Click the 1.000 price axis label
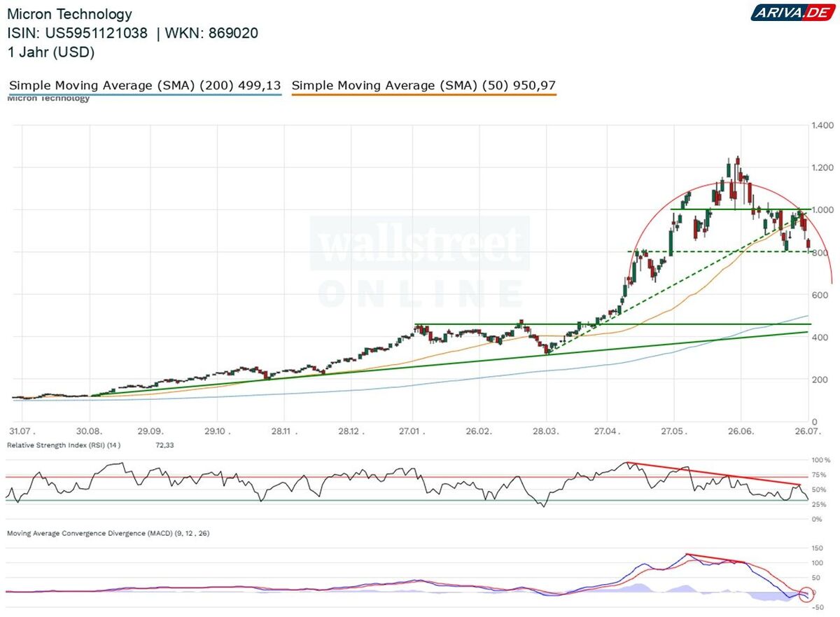 pyautogui.click(x=822, y=210)
